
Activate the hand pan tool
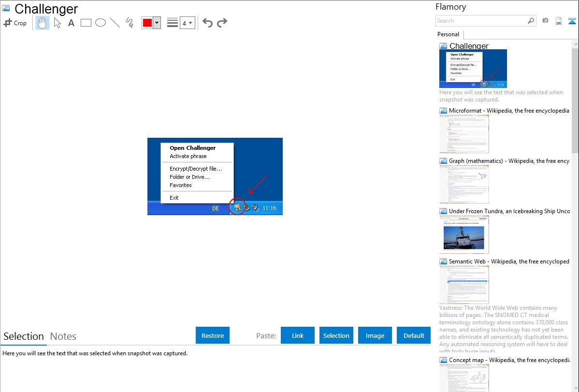tap(43, 23)
